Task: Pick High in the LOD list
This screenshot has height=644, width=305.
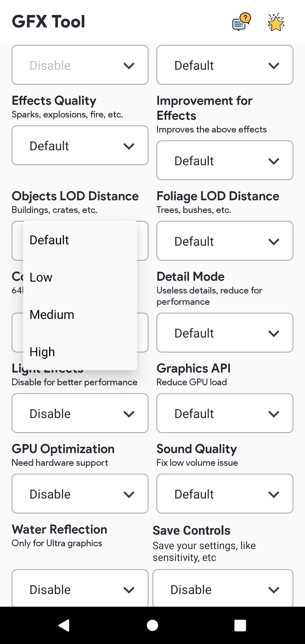Action: click(x=80, y=352)
